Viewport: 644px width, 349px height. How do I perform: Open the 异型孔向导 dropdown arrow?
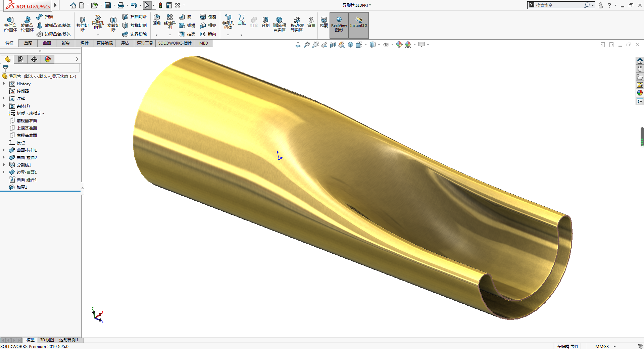[x=98, y=35]
